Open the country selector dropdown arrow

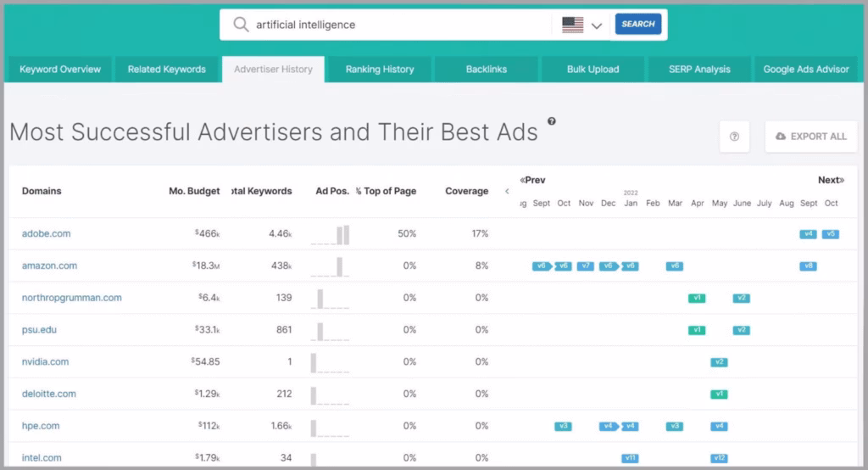point(597,25)
